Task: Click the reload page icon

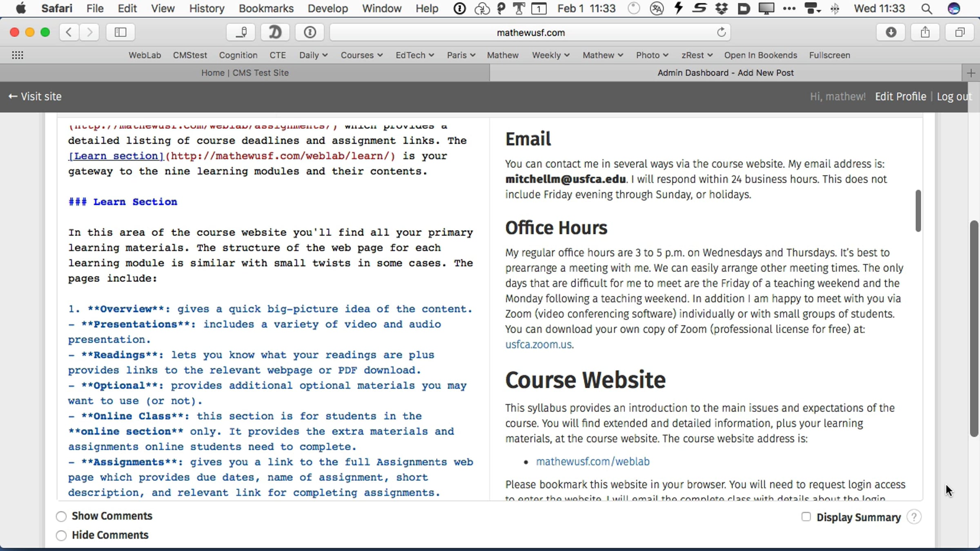Action: coord(721,32)
